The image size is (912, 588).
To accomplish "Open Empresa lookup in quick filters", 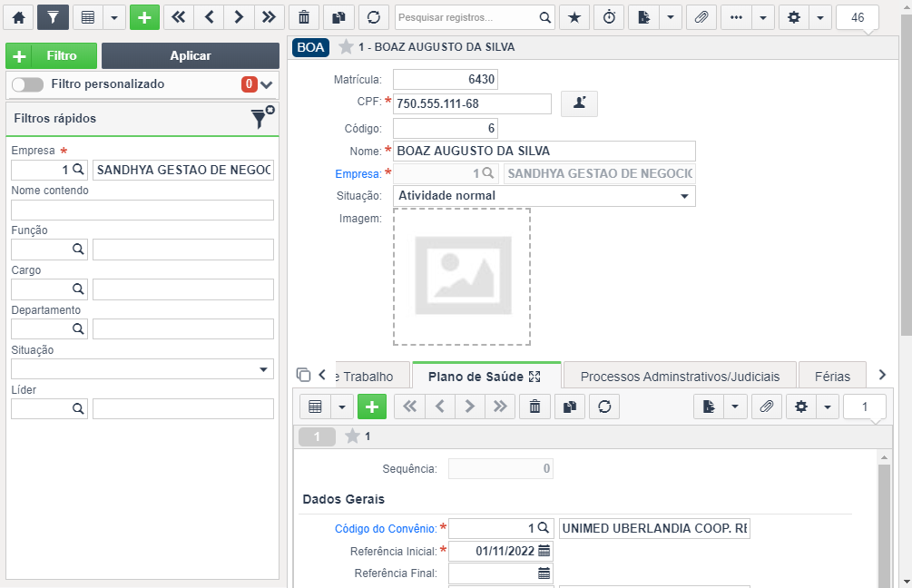I will pos(79,170).
